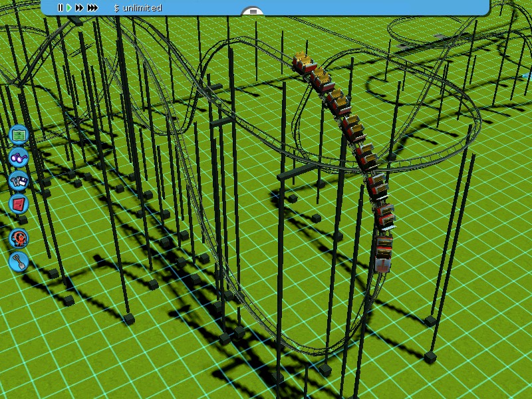Click the support footing block at bottom right
Screen dimensions: 532x399
tap(430, 357)
